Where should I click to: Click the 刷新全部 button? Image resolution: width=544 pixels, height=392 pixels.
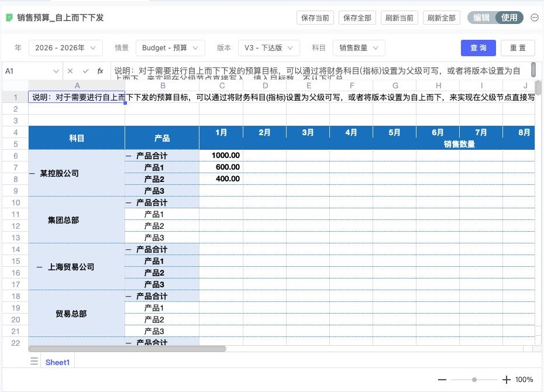coord(442,18)
